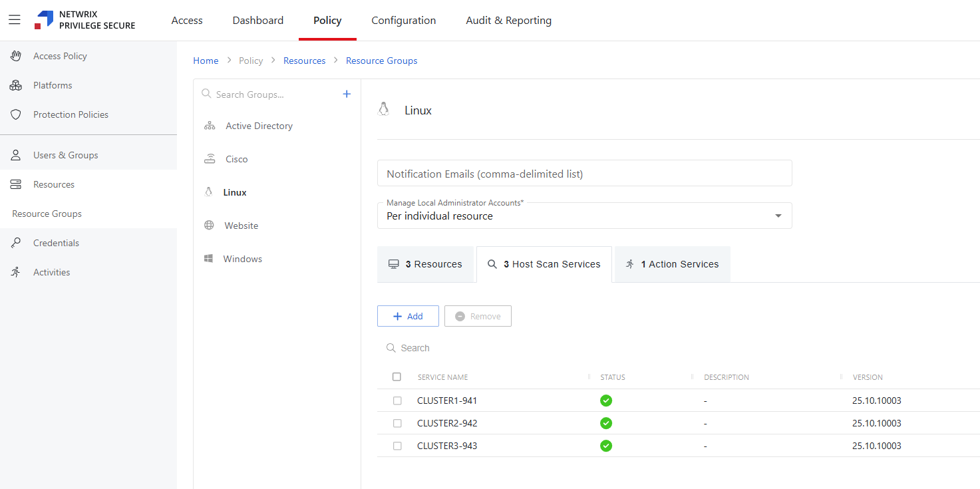
Task: Click green status icon for CLUSTER1-941
Action: (605, 401)
